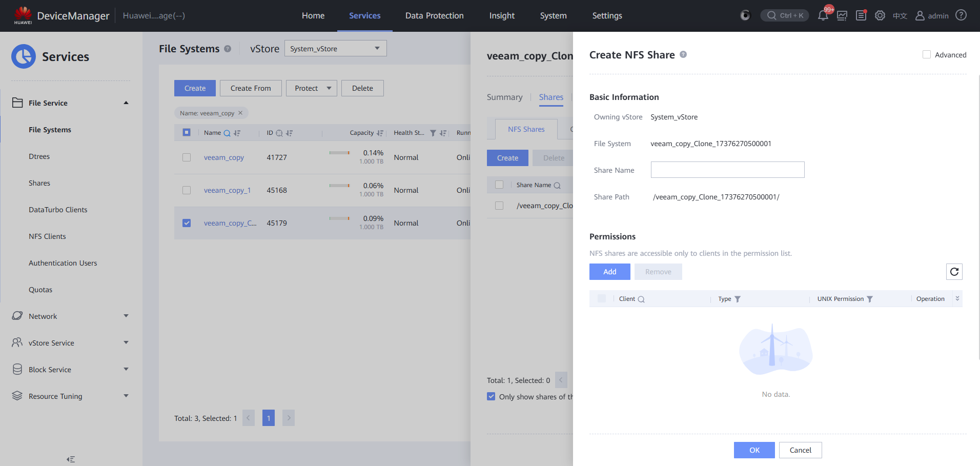This screenshot has width=980, height=466.
Task: Open the alarm notifications bell icon
Action: click(823, 15)
